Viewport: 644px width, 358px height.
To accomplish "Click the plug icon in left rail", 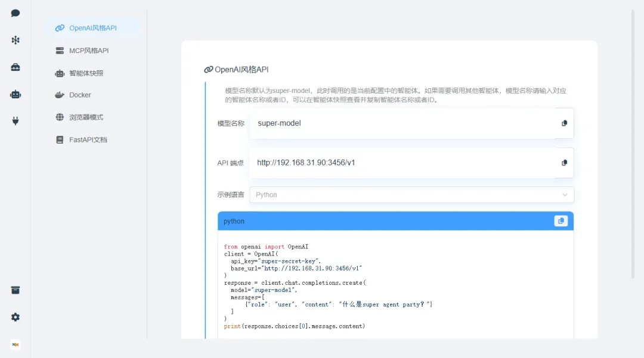I will point(16,121).
